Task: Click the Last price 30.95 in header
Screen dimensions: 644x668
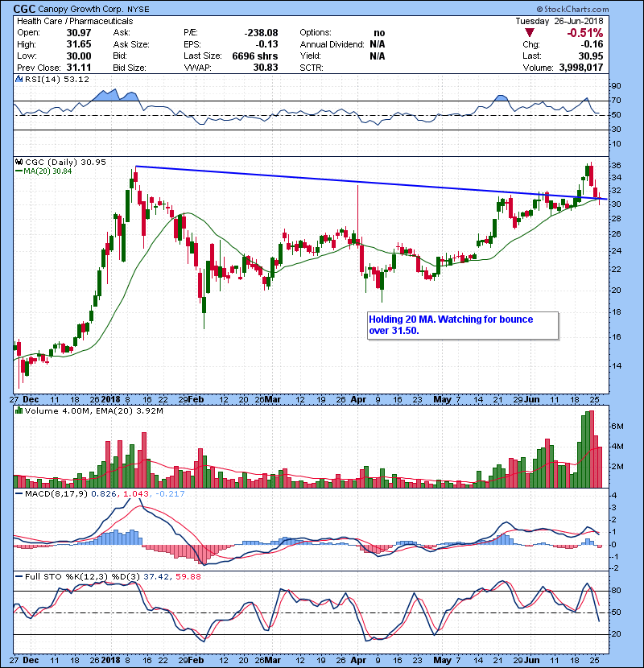Action: click(x=591, y=56)
